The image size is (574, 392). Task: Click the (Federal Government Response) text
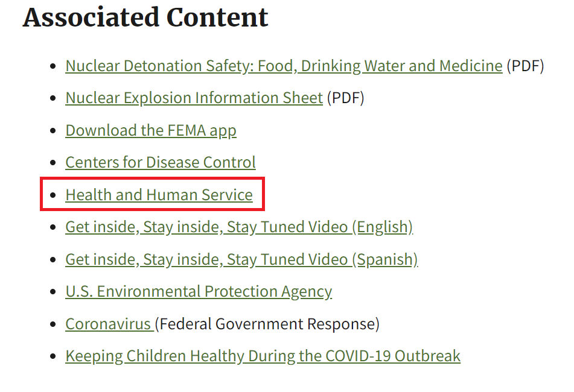[267, 324]
